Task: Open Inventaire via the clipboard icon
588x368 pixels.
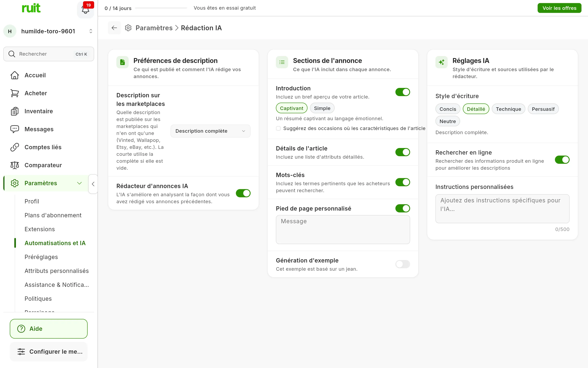Action: (14, 111)
